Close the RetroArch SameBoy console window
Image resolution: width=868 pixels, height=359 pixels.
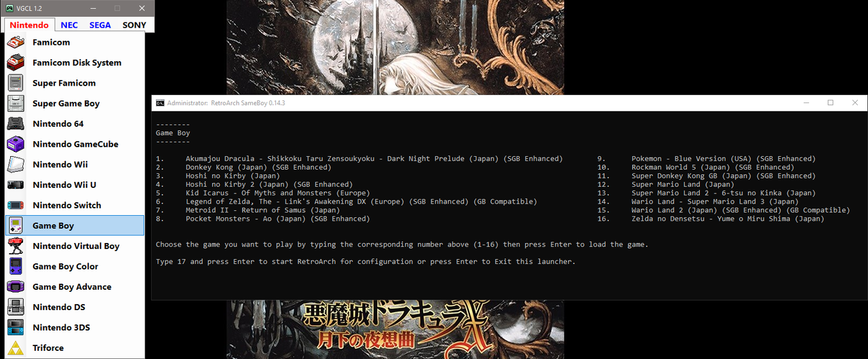point(855,102)
